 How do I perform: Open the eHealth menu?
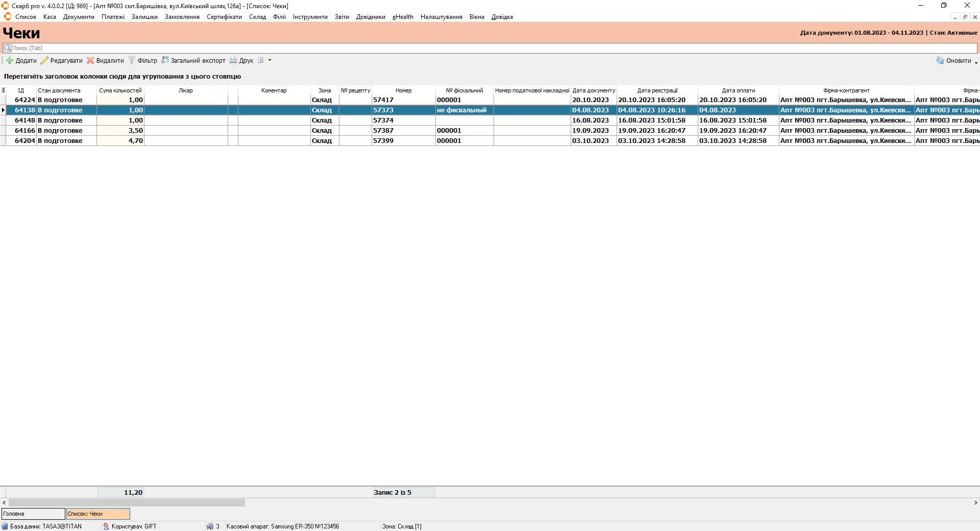click(x=403, y=17)
